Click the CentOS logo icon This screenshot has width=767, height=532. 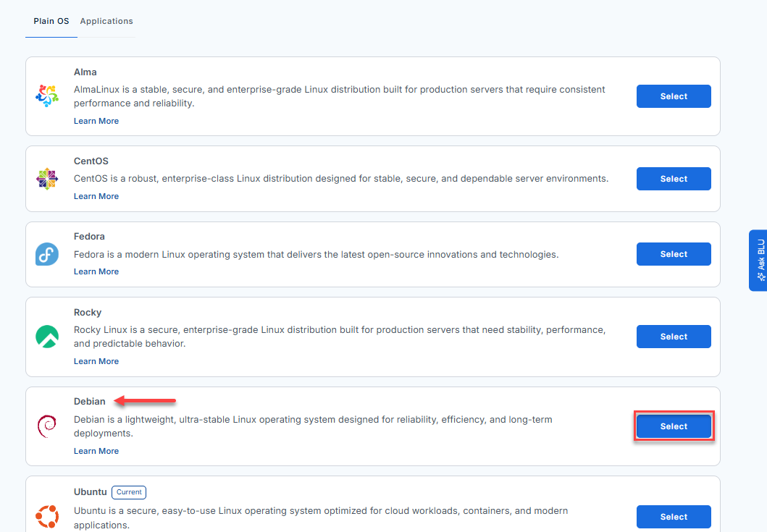pos(47,179)
